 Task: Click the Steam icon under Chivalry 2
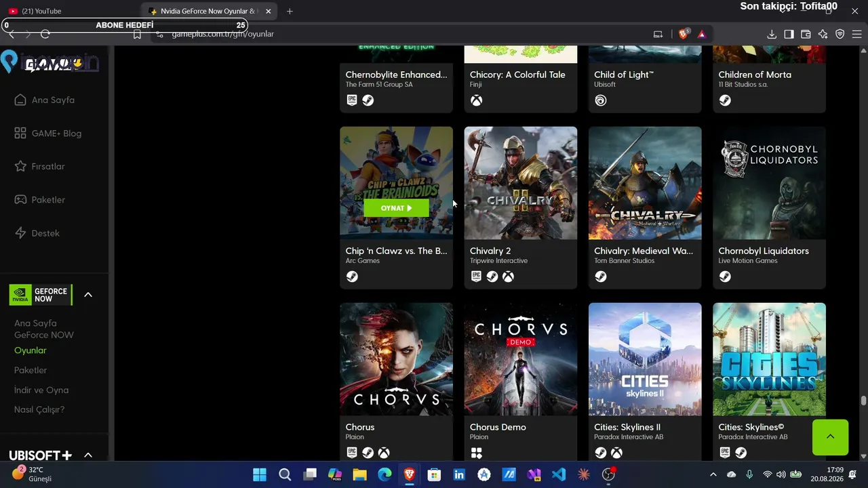492,277
